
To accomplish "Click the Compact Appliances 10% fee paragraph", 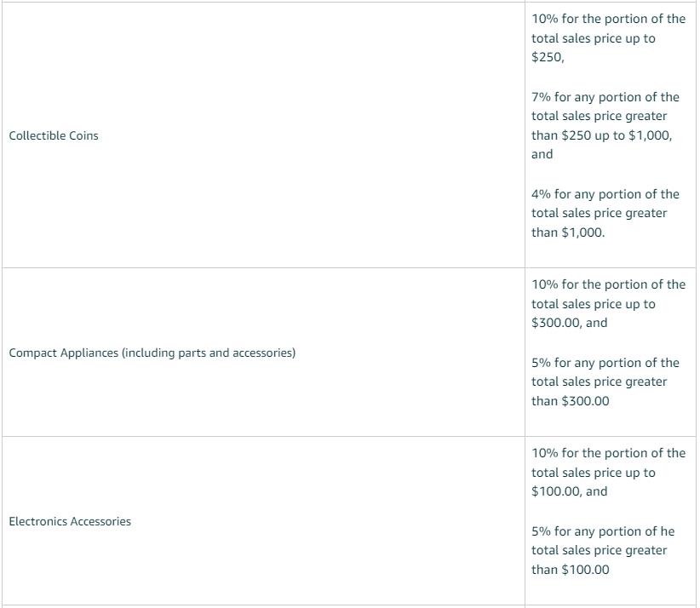I will pyautogui.click(x=608, y=304).
